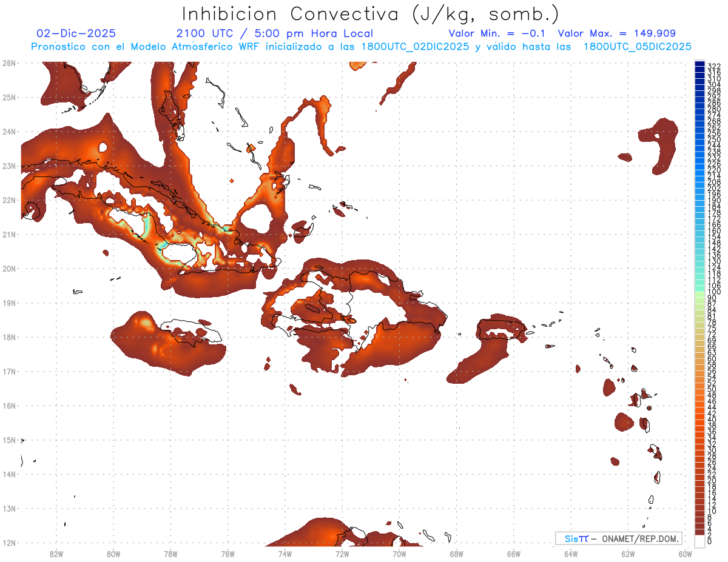Click the legend scale value 20
The height and width of the screenshot is (562, 728).
712,481
